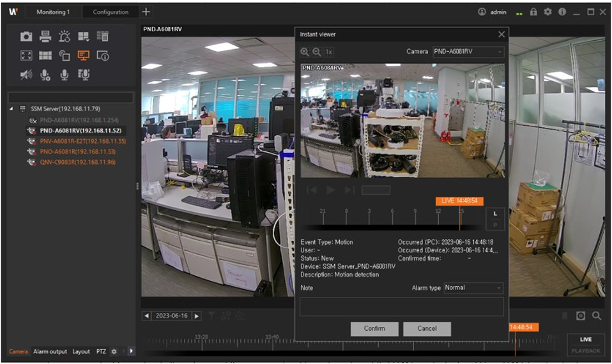Click the Confirm button

pos(374,329)
